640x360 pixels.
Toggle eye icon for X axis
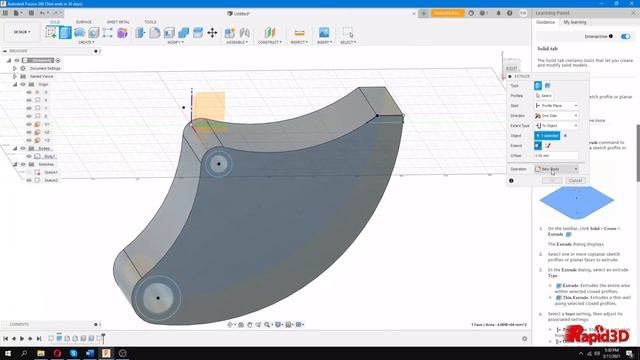[29, 100]
